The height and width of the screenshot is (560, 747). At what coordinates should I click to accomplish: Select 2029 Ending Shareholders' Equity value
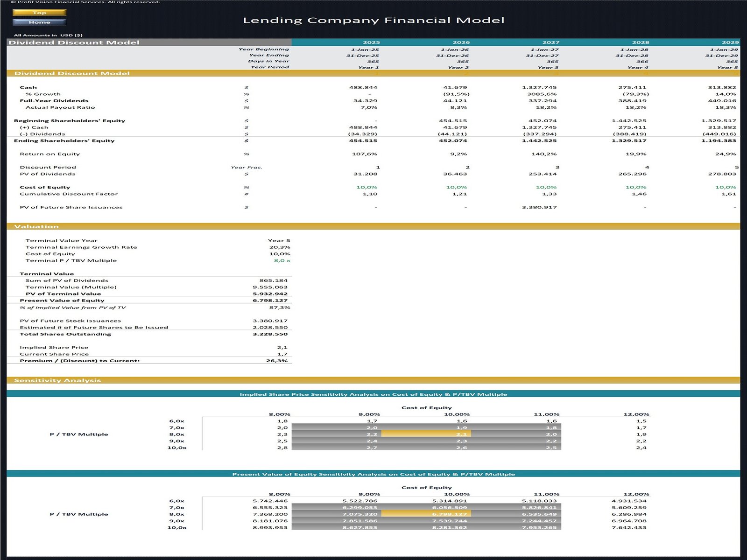(x=719, y=140)
